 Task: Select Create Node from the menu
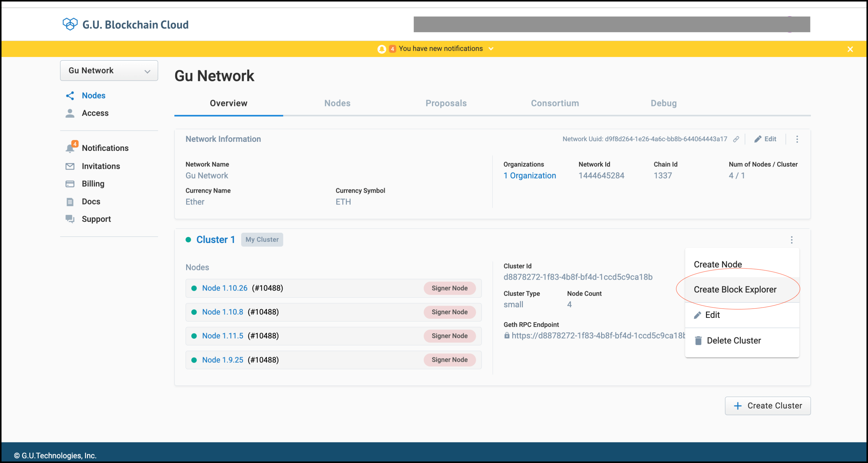pyautogui.click(x=742, y=265)
